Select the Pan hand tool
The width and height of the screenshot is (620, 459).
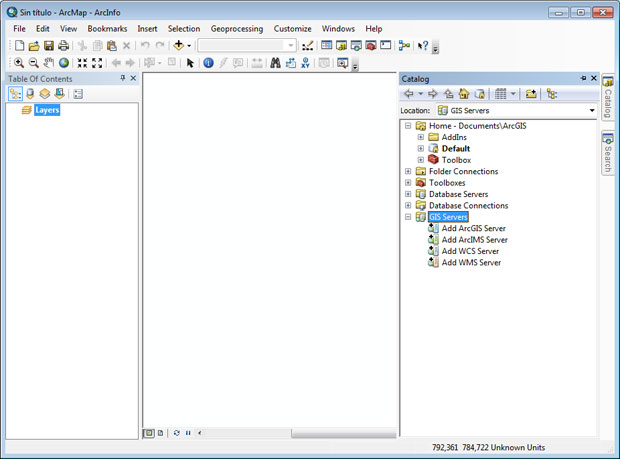[x=49, y=62]
